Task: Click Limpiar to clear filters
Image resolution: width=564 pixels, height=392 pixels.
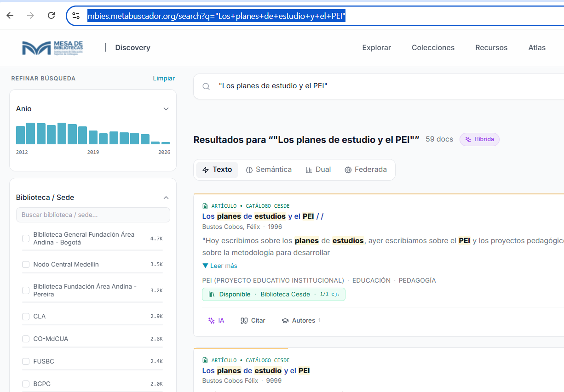Action: (164, 79)
